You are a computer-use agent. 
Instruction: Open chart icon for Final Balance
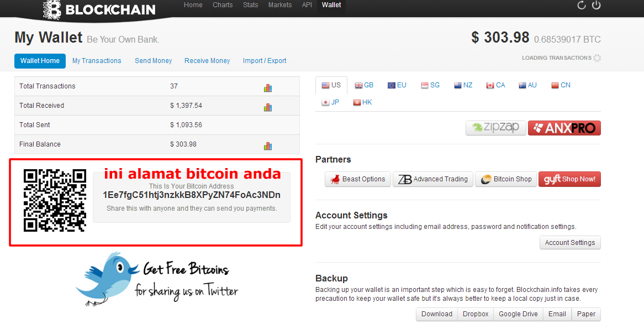point(268,145)
